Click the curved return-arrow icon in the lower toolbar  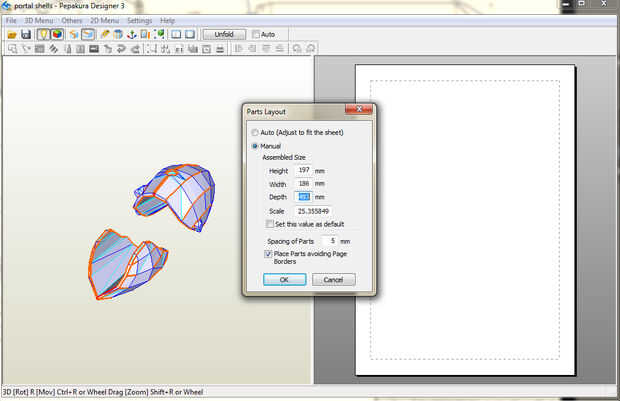coord(121,49)
